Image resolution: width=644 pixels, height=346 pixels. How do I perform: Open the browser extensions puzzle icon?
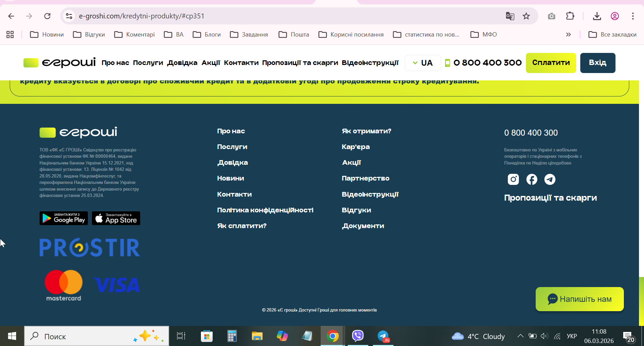pos(570,16)
